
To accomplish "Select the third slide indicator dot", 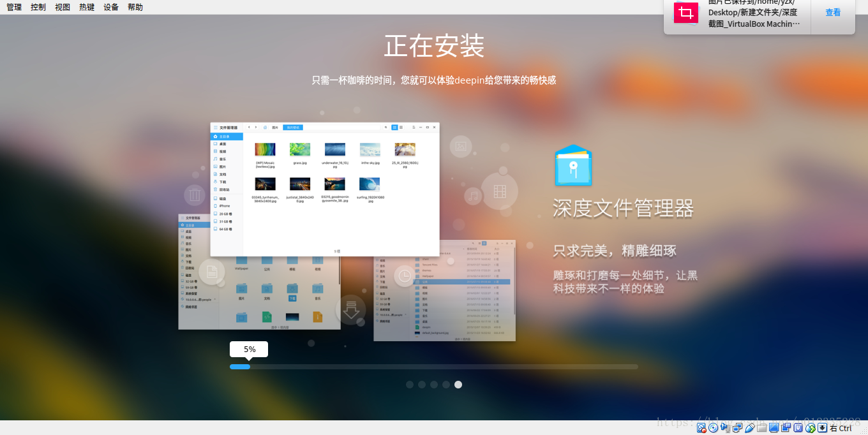I will 434,385.
